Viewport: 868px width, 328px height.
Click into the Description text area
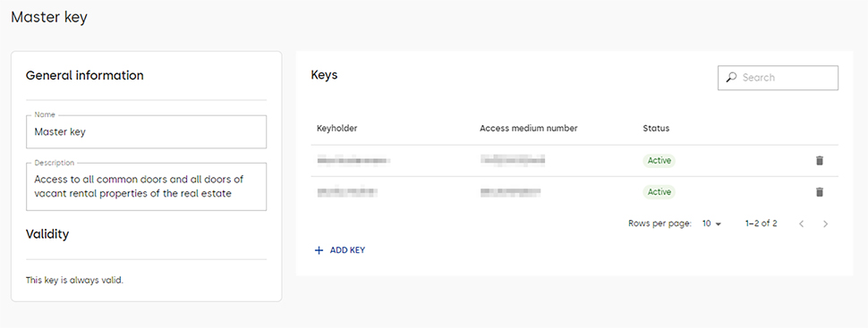coord(146,187)
